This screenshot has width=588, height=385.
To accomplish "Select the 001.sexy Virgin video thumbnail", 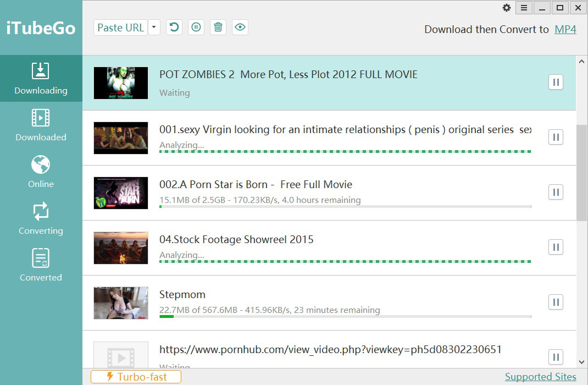I will (x=121, y=138).
